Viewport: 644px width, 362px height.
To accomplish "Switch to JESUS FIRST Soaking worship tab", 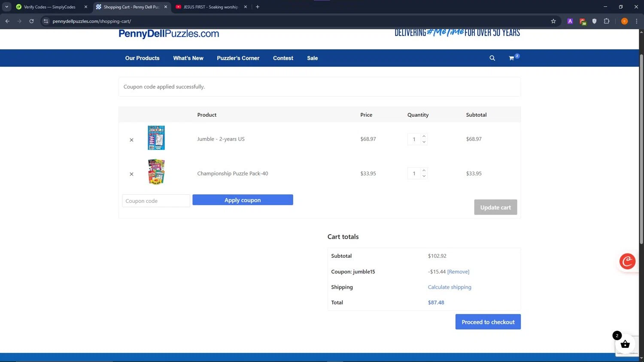I will tap(210, 7).
